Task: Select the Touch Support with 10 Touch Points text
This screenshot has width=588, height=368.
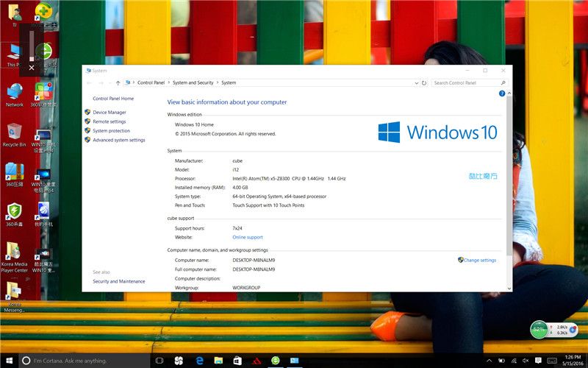Action: click(x=268, y=205)
